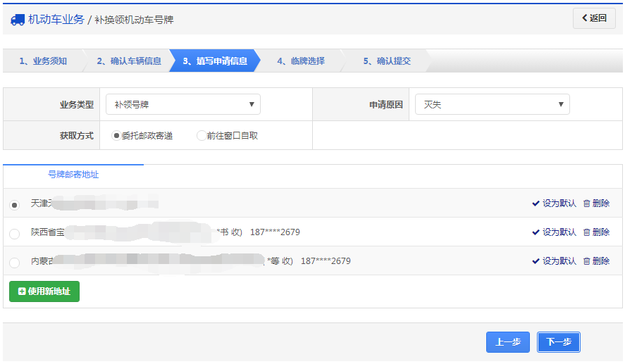Click the 返回 back button
The width and height of the screenshot is (625, 364).
pos(594,18)
